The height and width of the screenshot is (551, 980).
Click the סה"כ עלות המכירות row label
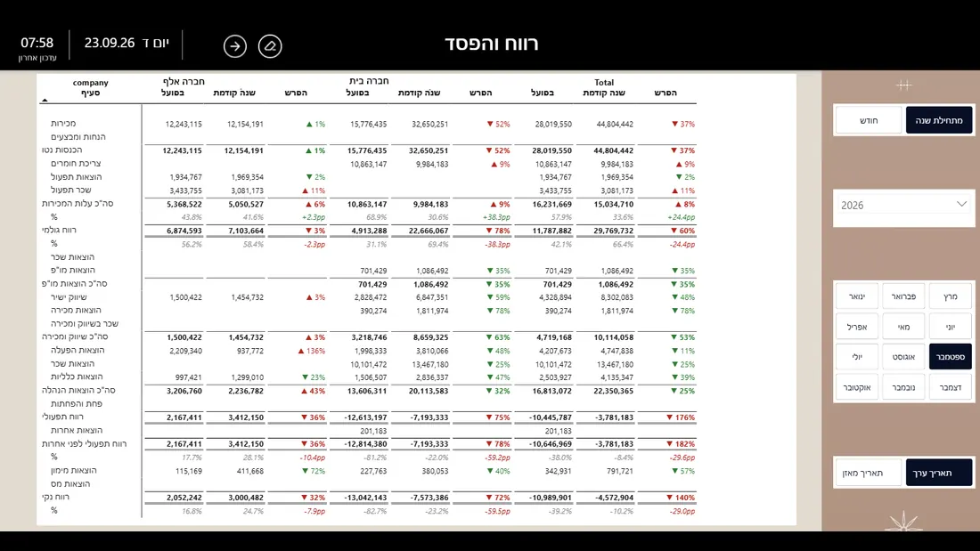78,204
